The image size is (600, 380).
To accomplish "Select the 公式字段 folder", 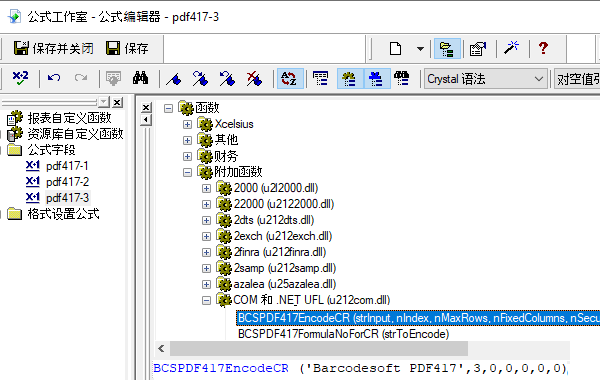I will 51,150.
